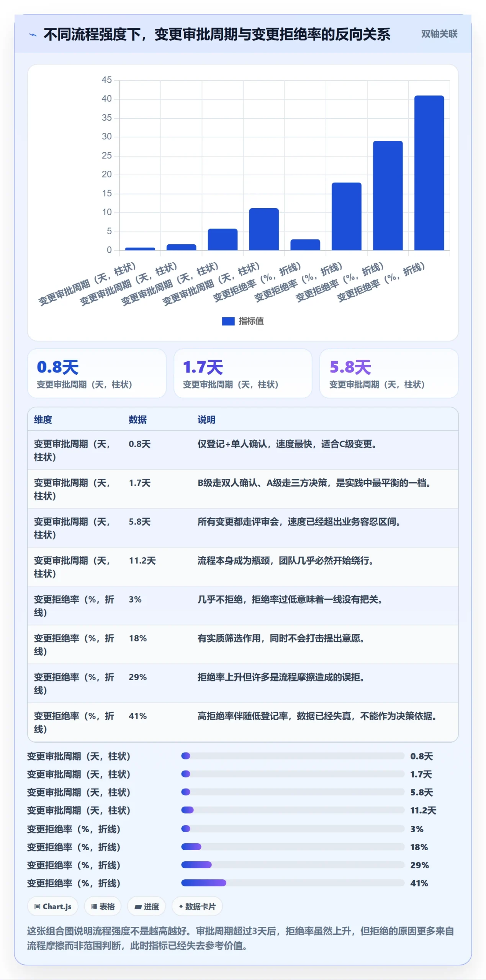Click the card title about 变更审批周期与变更拒绝率

(x=217, y=34)
